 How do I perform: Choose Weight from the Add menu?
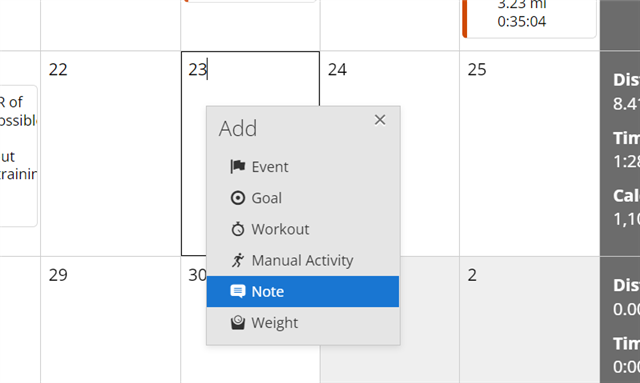click(303, 323)
